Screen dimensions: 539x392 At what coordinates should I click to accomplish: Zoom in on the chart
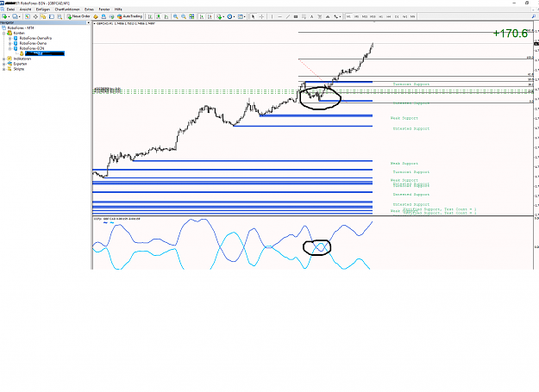pos(175,16)
